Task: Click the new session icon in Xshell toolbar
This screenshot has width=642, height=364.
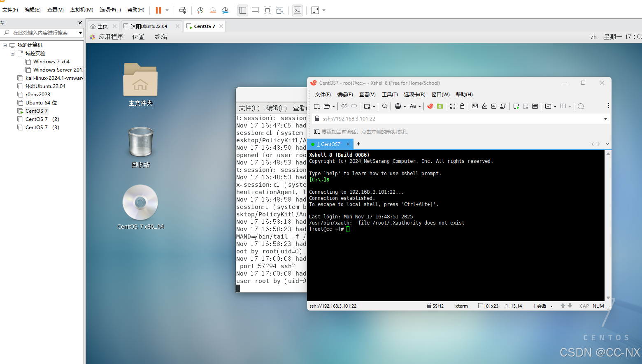Action: (317, 106)
